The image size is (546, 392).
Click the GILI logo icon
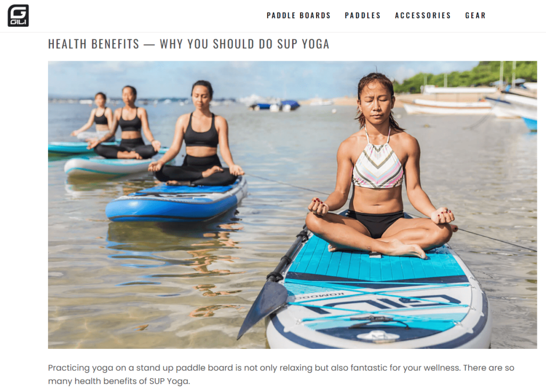18,15
